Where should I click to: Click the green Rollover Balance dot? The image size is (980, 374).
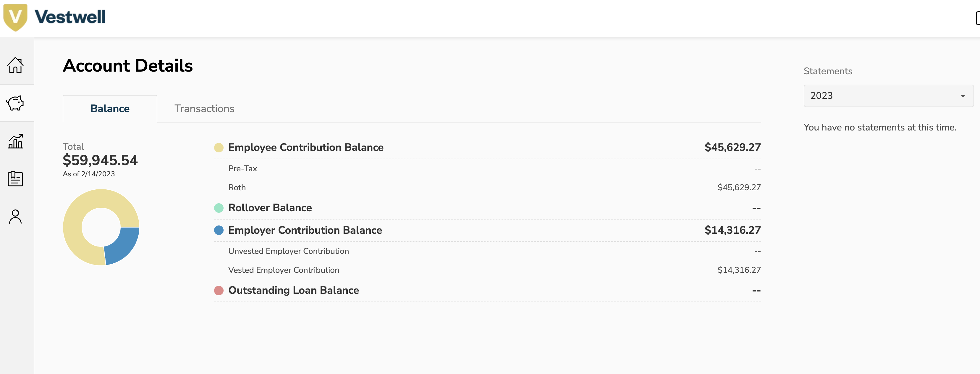[219, 208]
